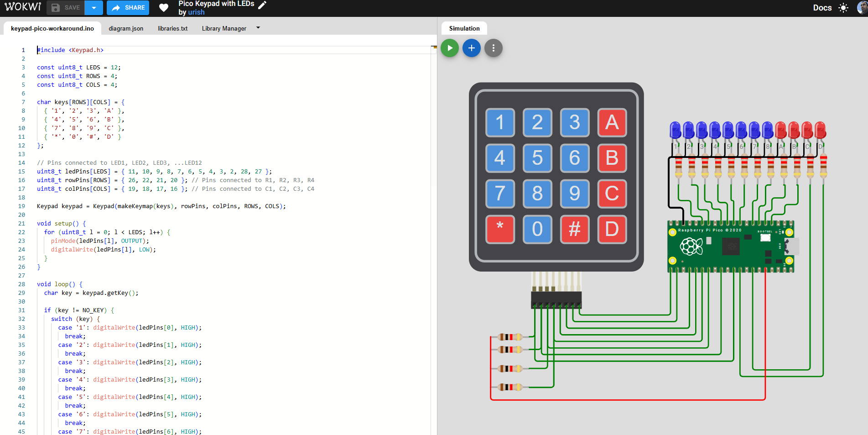Open the libraries.txt tab
This screenshot has width=868, height=435.
click(172, 28)
